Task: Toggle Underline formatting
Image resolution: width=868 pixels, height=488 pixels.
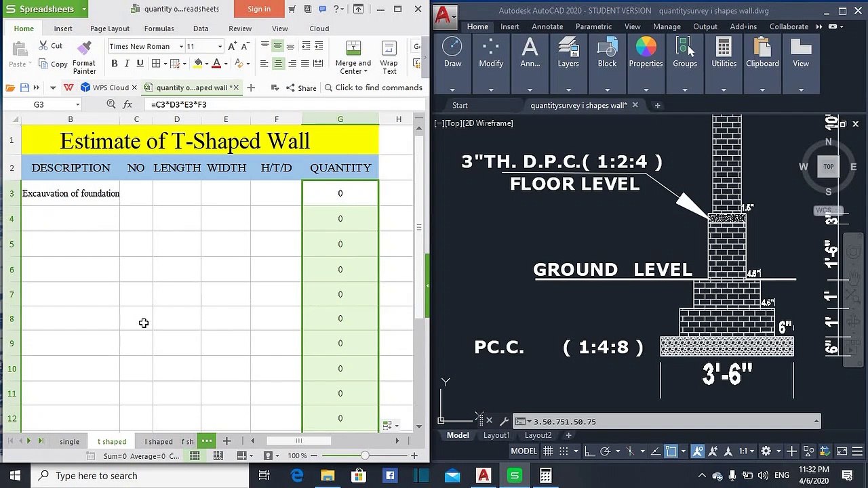Action: click(140, 64)
